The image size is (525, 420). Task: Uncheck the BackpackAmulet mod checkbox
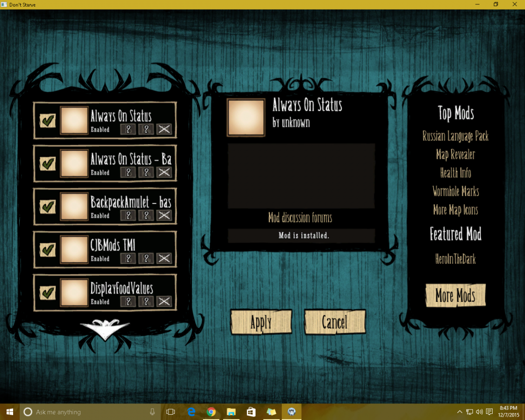point(48,206)
